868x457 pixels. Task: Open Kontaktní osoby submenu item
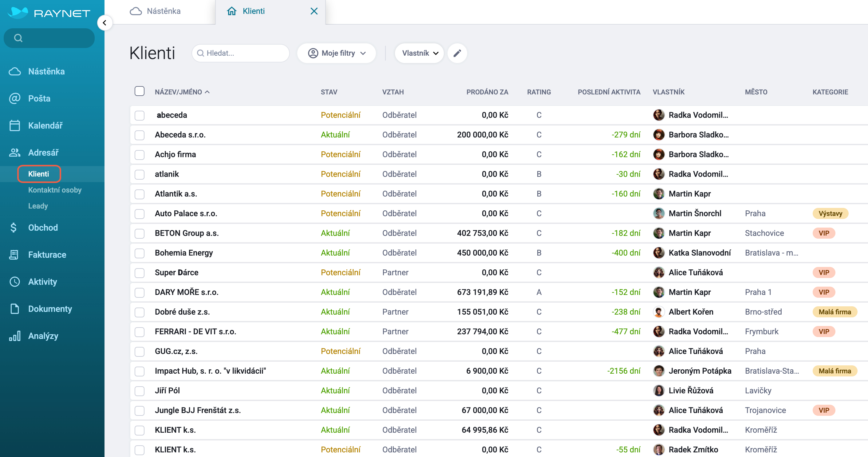point(55,190)
